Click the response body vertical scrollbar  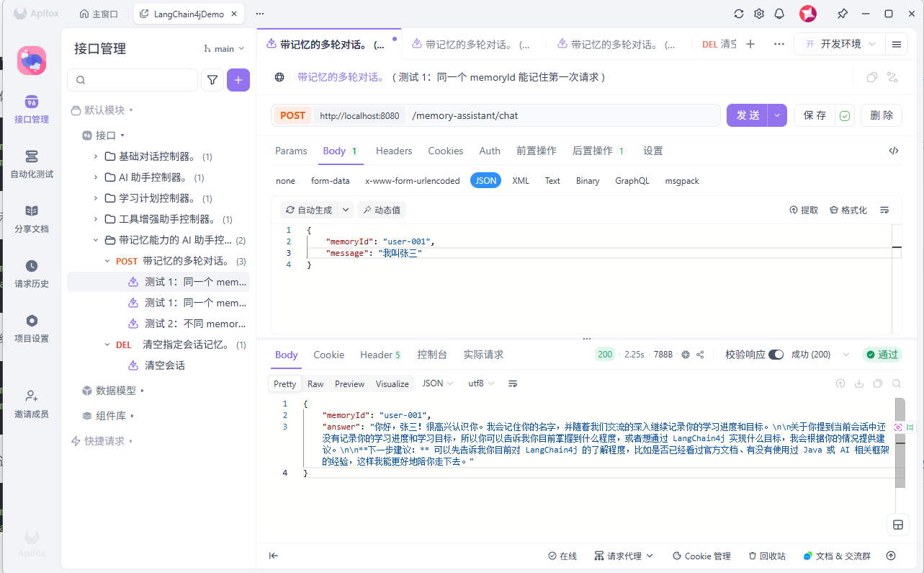[x=900, y=443]
